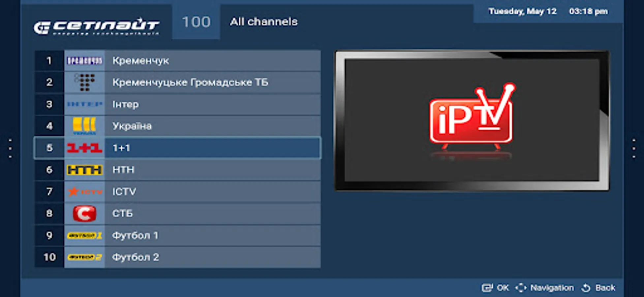Choose the highlighted 1+1 channel name

[x=121, y=148]
